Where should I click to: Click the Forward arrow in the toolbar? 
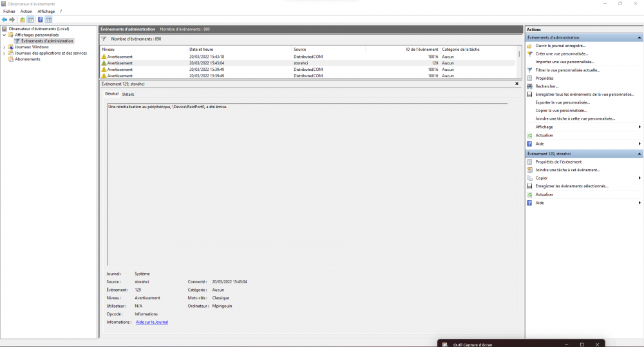tap(12, 20)
